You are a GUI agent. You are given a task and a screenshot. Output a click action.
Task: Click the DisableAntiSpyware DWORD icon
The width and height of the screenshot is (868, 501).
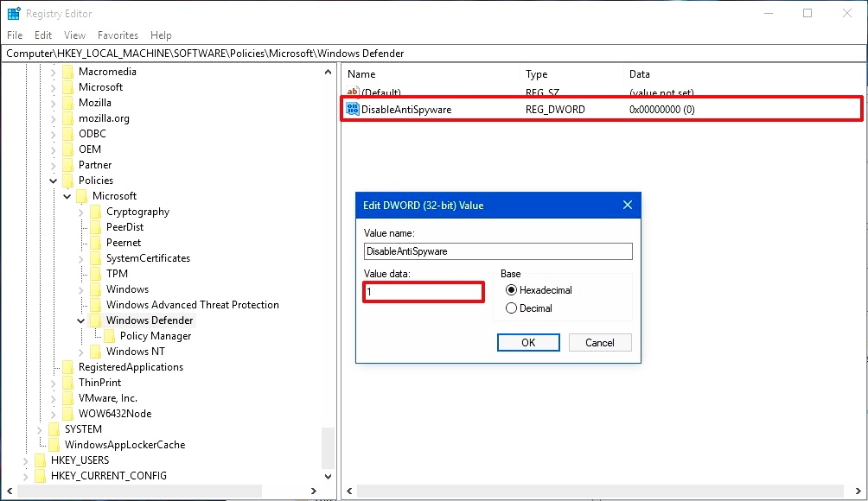[353, 109]
